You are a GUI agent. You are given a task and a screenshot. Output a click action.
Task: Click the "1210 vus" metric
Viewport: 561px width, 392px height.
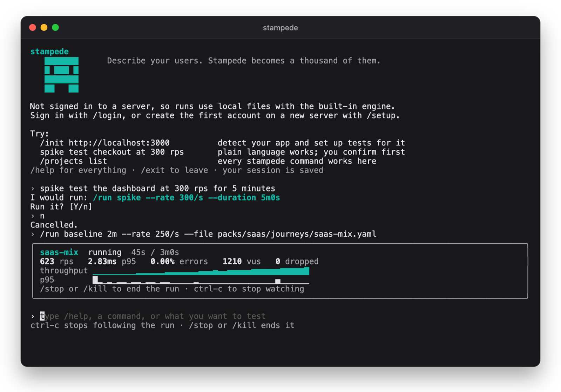(242, 262)
